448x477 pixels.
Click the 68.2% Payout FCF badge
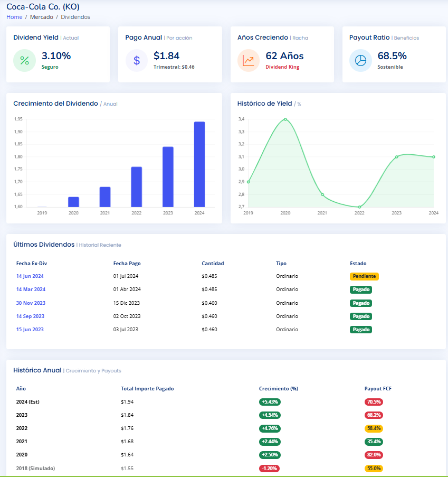click(374, 415)
